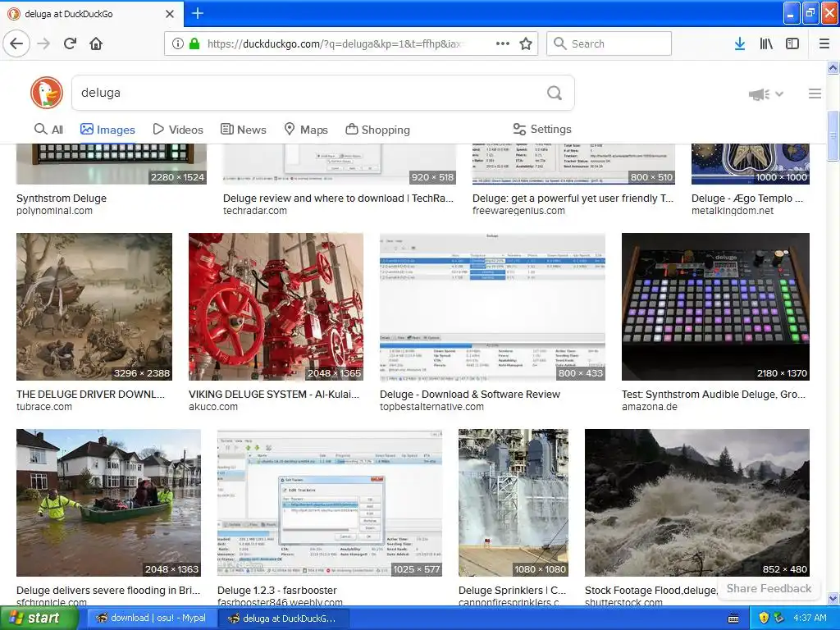Click the Share Feedback button
Viewport: 840px width, 630px height.
click(769, 588)
